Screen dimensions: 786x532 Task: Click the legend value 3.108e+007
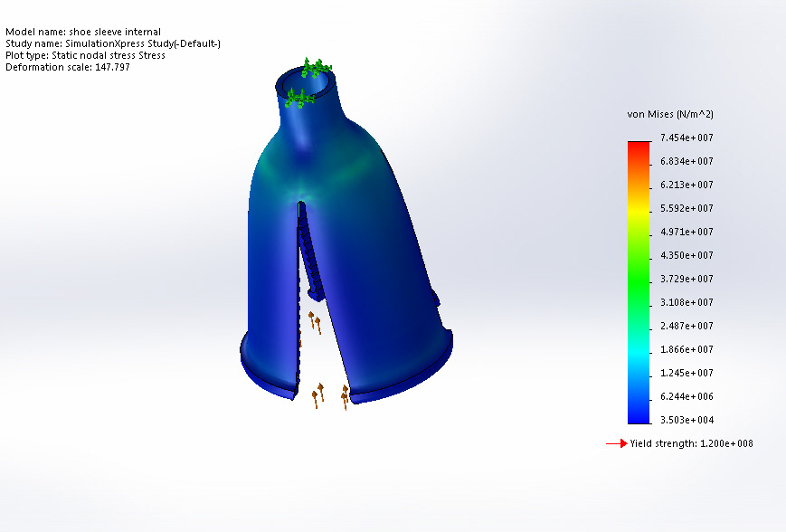pyautogui.click(x=687, y=302)
